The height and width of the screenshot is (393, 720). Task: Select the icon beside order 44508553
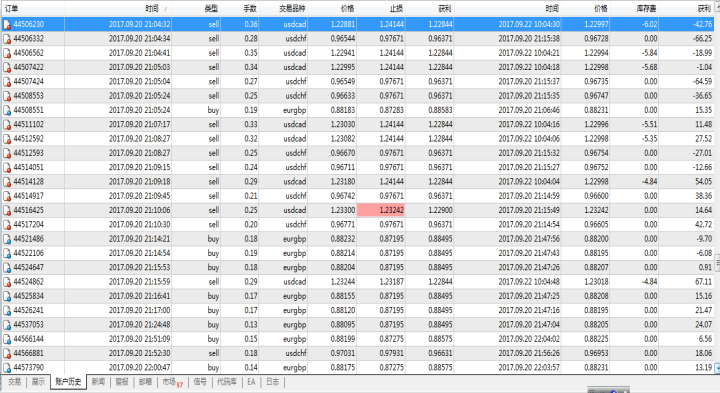point(7,96)
